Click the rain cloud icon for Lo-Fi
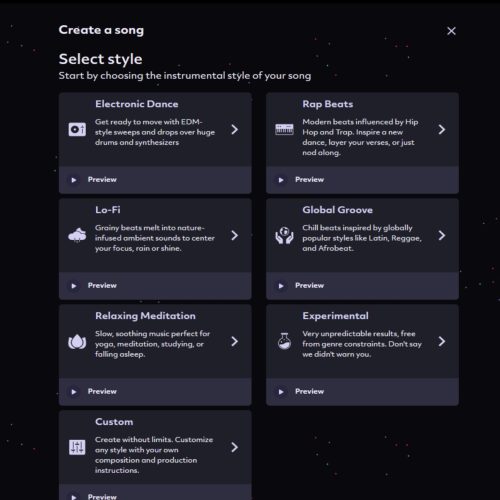This screenshot has height=500, width=500. (77, 235)
